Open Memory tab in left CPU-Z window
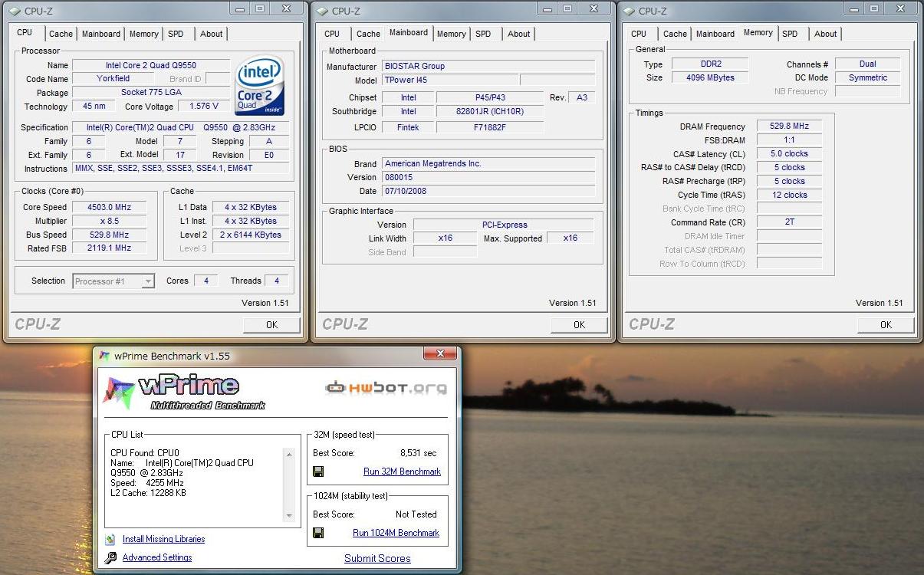Screen dimensions: 924x575 coord(143,34)
